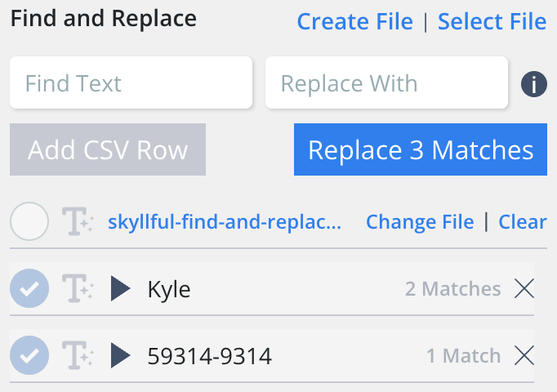Image resolution: width=557 pixels, height=392 pixels.
Task: Click the Clear link
Action: [x=523, y=222]
